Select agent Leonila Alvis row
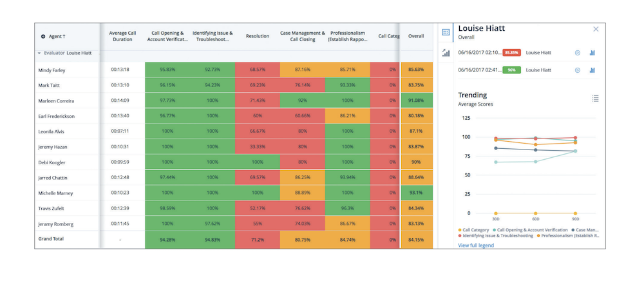 click(51, 131)
